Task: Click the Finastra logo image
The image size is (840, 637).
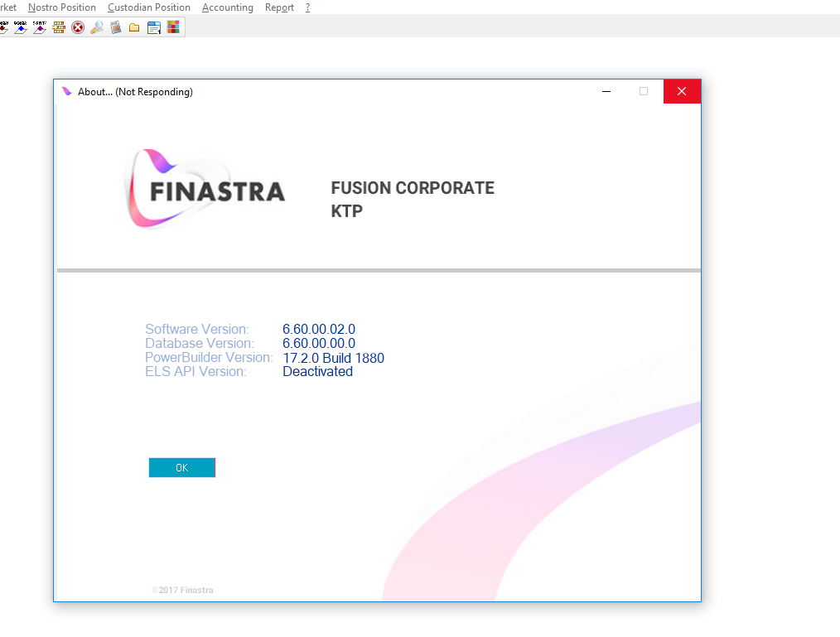Action: tap(205, 189)
